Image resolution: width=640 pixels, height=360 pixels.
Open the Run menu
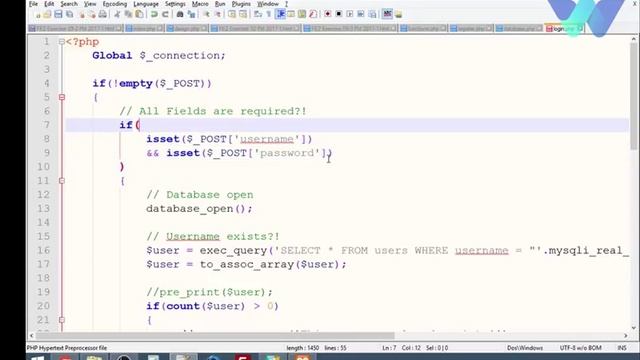pos(220,4)
